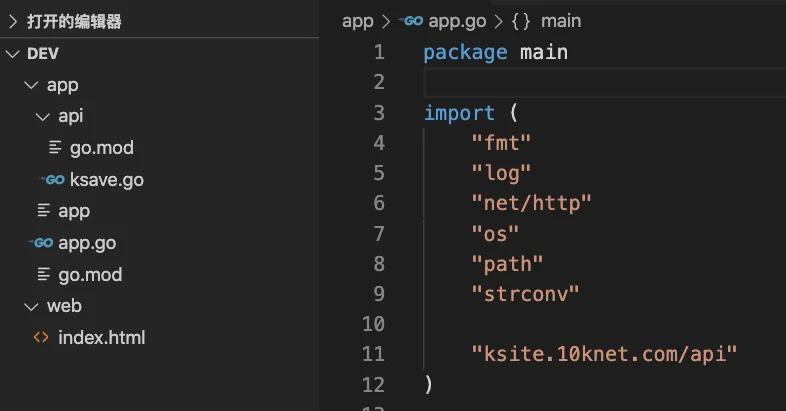Click the HTML icon next to index.html
The height and width of the screenshot is (411, 786).
click(41, 337)
